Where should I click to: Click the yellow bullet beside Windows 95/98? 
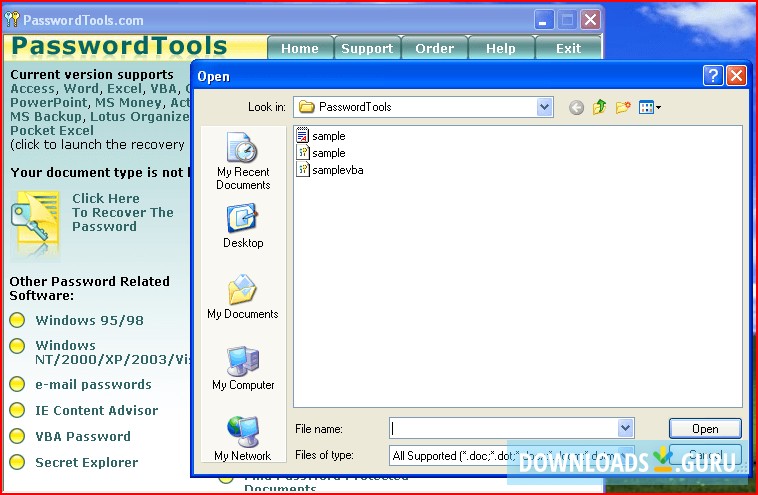pyautogui.click(x=17, y=320)
